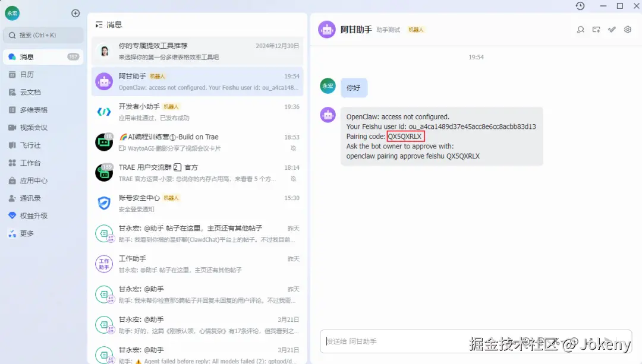Click the plus icon to create new
This screenshot has width=642, height=364.
tap(75, 13)
